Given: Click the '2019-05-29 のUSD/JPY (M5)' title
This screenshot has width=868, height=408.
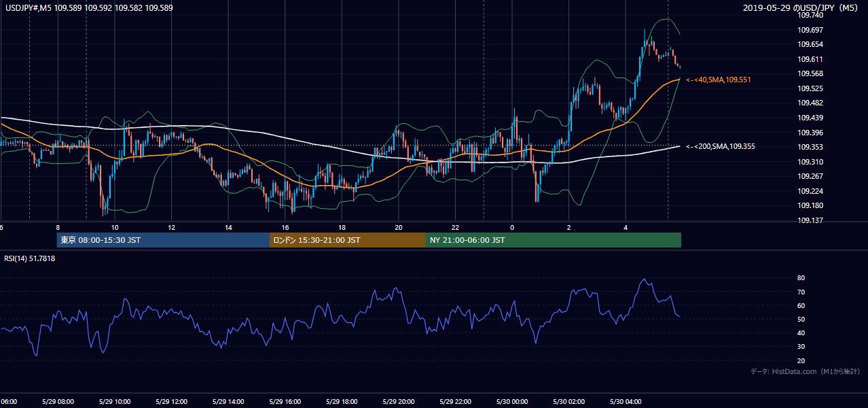Looking at the screenshot, I should [x=801, y=7].
